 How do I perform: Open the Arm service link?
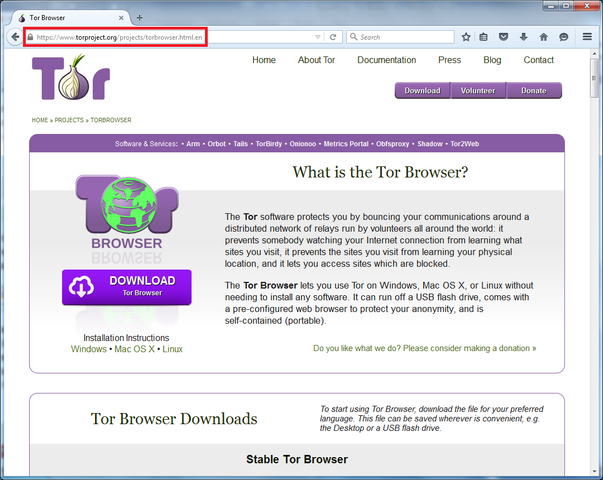coord(193,144)
